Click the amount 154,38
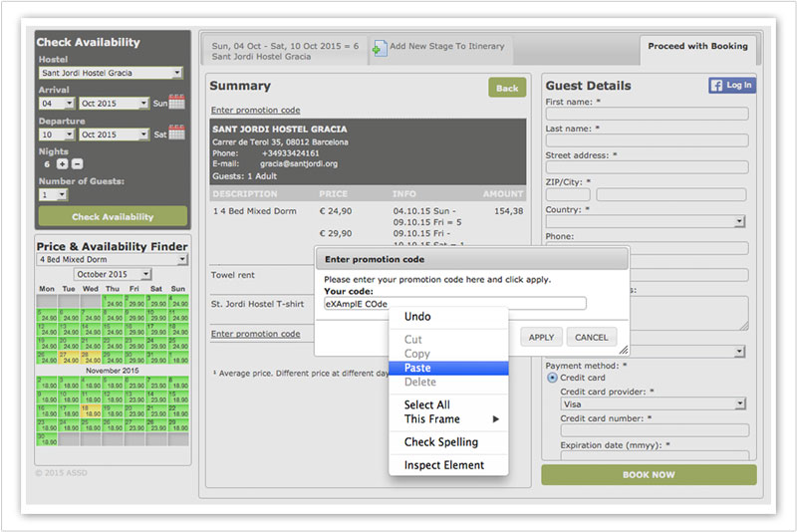Viewport: 797px width, 532px height. pos(508,211)
